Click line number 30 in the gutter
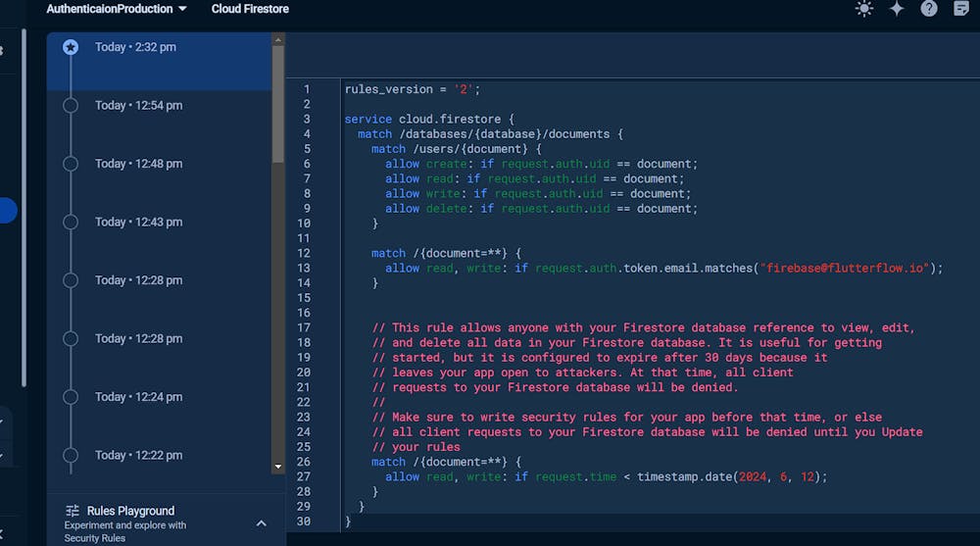 point(303,521)
